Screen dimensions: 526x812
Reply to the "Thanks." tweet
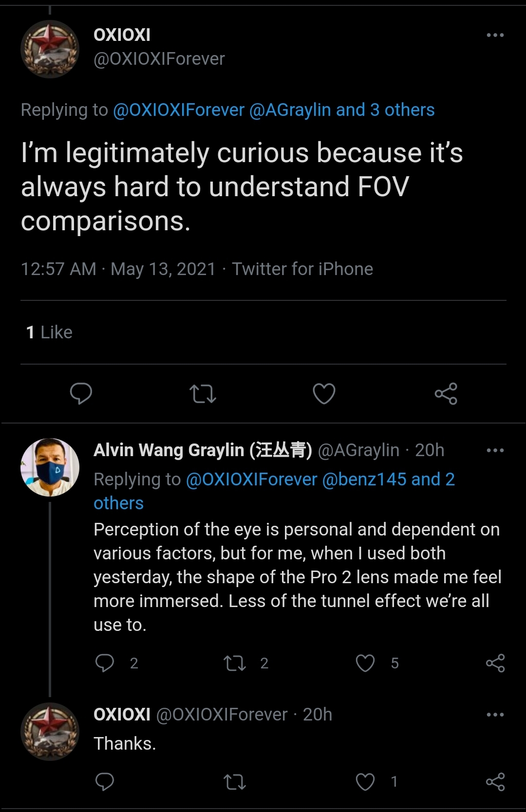(x=105, y=782)
